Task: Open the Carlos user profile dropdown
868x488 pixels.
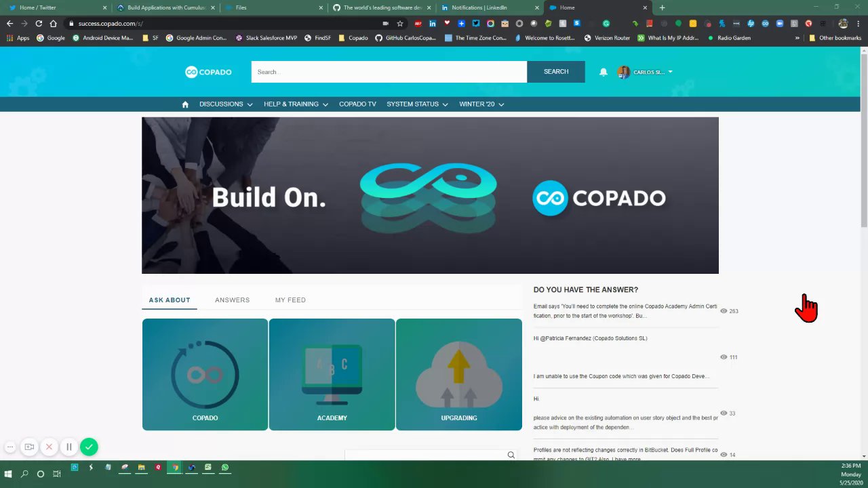Action: [645, 72]
